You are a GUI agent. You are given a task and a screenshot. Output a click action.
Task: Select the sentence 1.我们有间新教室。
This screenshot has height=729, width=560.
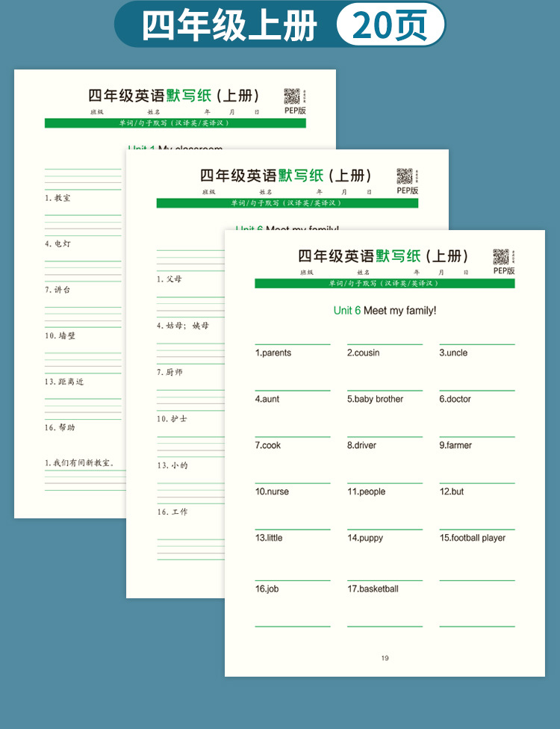[79, 462]
